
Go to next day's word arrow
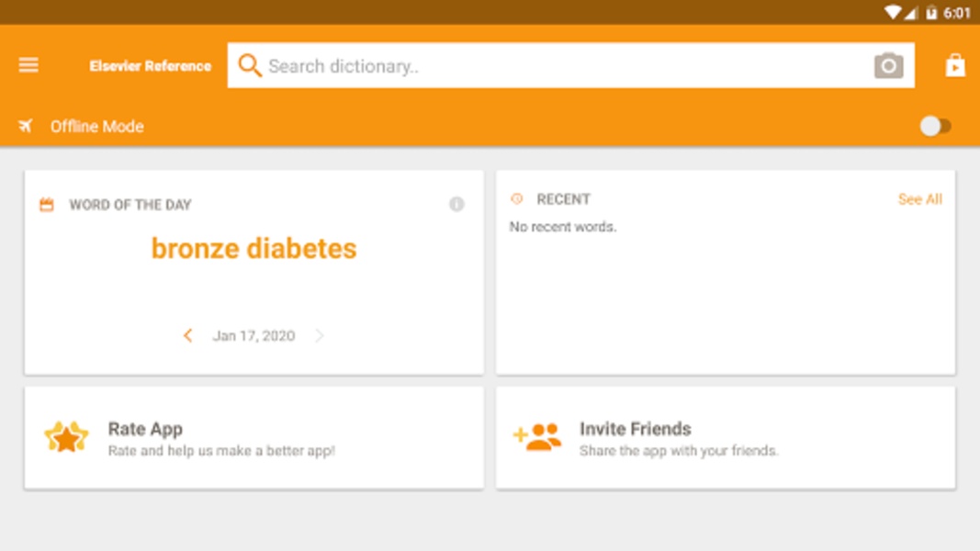[320, 335]
